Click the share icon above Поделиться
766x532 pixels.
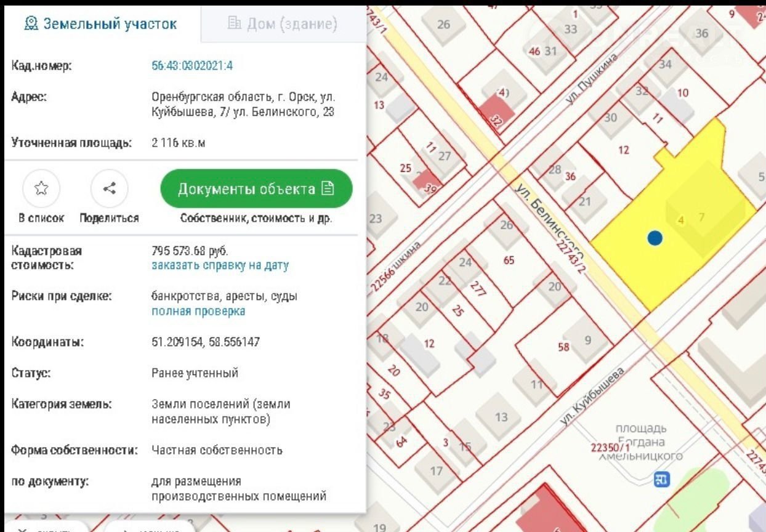point(109,188)
